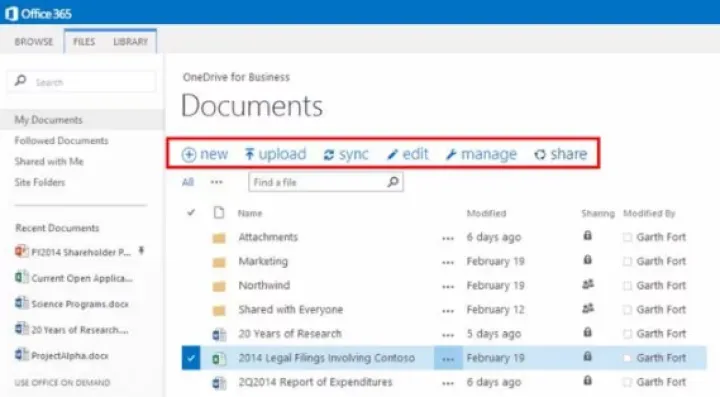Open My Documents in sidebar
The width and height of the screenshot is (720, 397).
coord(49,120)
